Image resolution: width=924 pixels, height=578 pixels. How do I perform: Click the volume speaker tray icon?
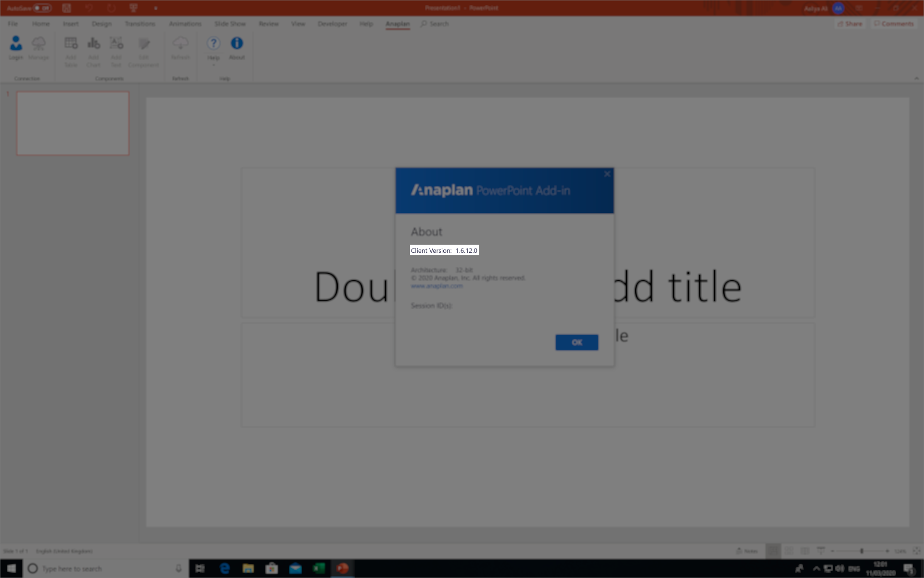coord(840,569)
